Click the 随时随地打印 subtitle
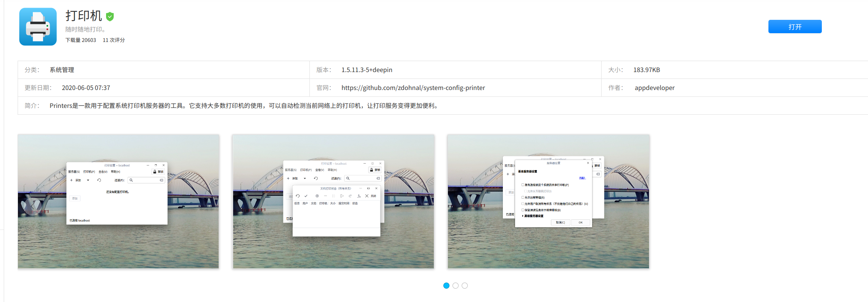The height and width of the screenshot is (302, 868). click(x=85, y=29)
